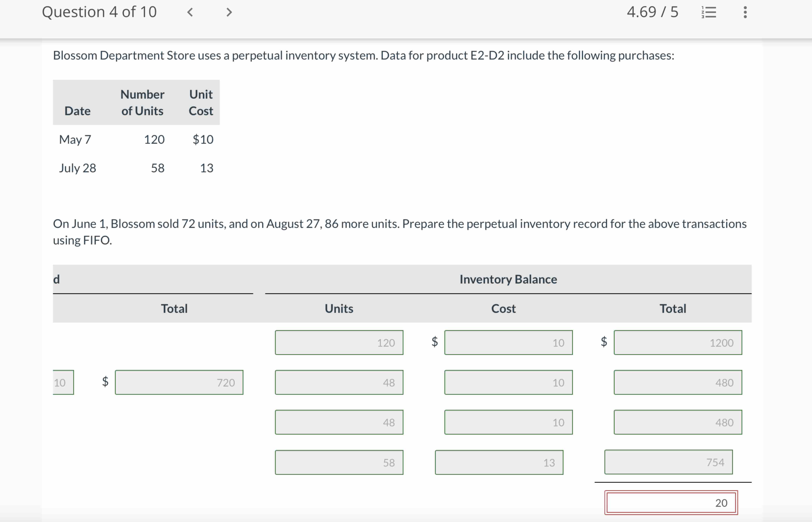Click the red-outlined total field showing 20
This screenshot has height=522, width=812.
coord(671,502)
